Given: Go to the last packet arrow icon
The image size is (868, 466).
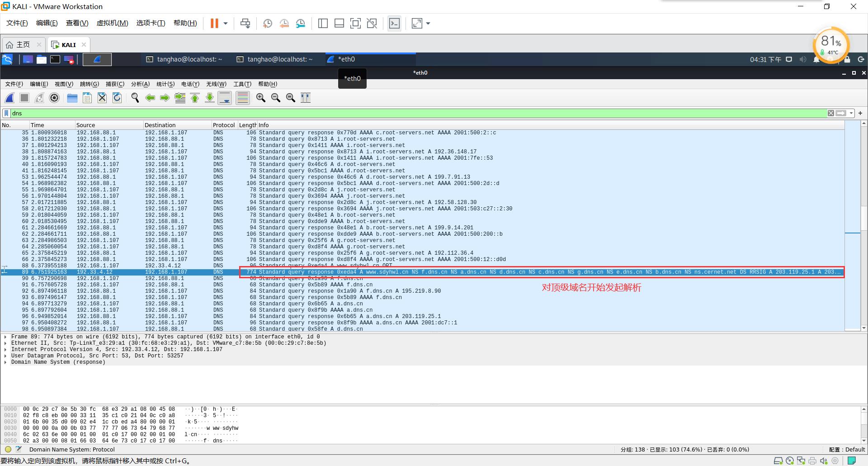Looking at the screenshot, I should [210, 98].
